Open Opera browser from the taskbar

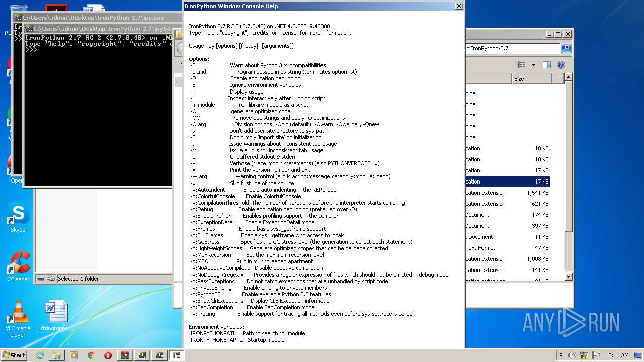108,355
